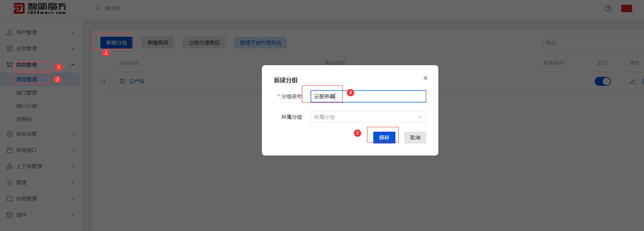Click 保存 to save the group
Viewport: 644px width, 231px height.
coord(384,138)
